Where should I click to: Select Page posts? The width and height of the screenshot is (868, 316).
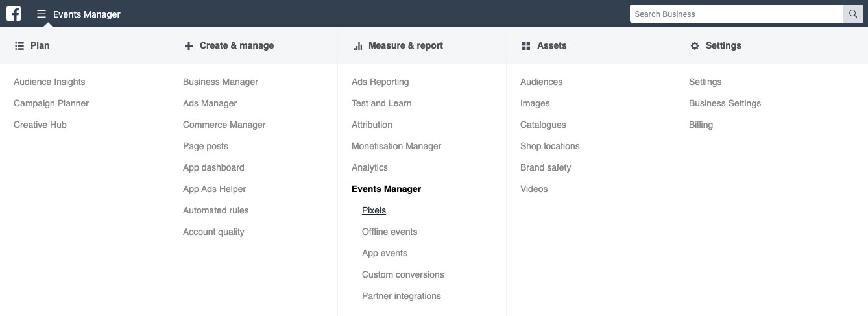tap(206, 146)
